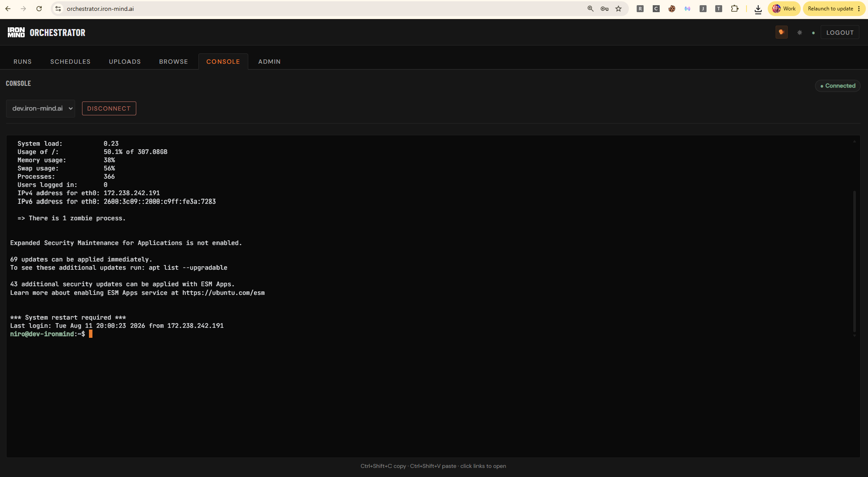Select the CONSOLE tab
Screen dimensions: 868x477
click(x=223, y=62)
